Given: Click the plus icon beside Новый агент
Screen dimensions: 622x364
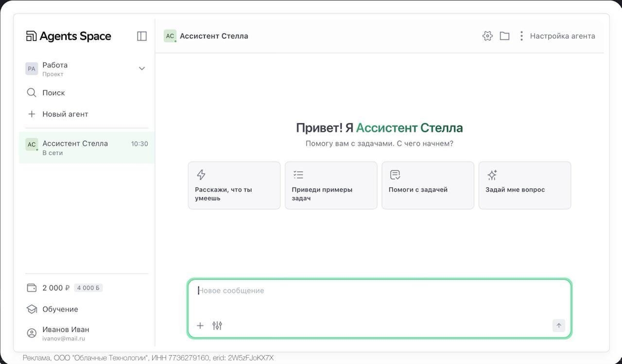Looking at the screenshot, I should 32,114.
